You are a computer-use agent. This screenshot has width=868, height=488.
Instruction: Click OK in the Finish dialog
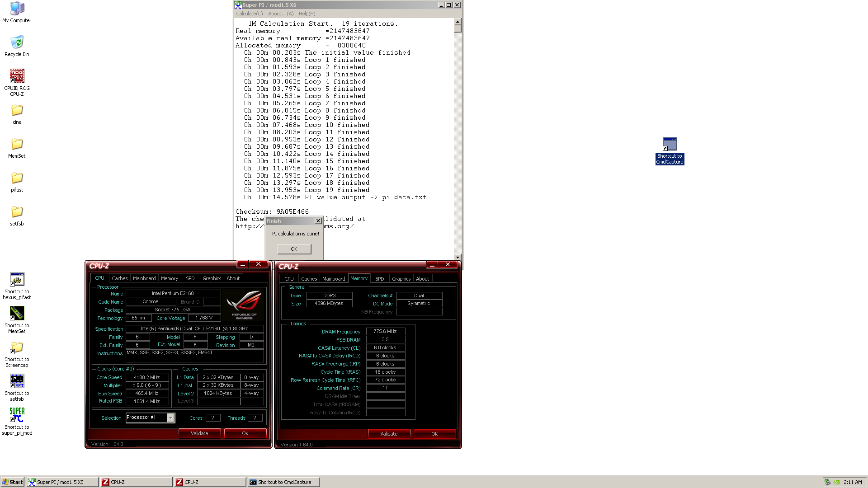294,249
